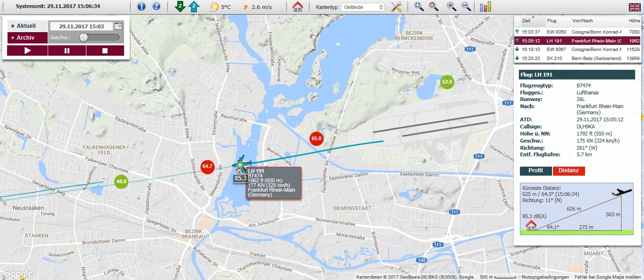Click the temperature reading 5°C
The width and height of the screenshot is (644, 280).
(226, 7)
